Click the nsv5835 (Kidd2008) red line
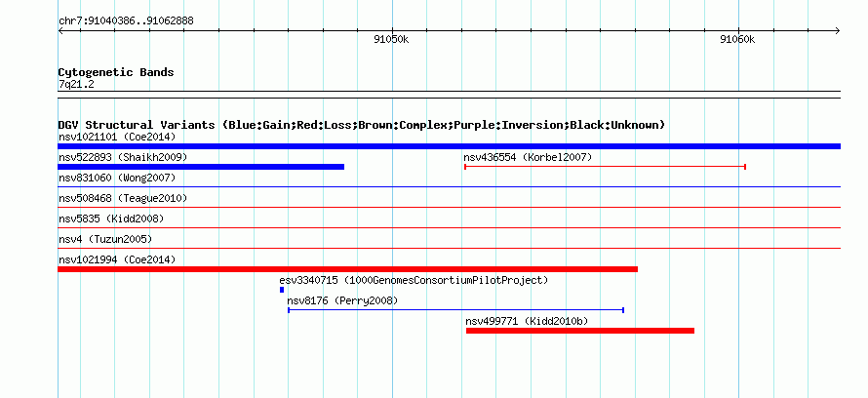This screenshot has width=868, height=398. (x=449, y=228)
